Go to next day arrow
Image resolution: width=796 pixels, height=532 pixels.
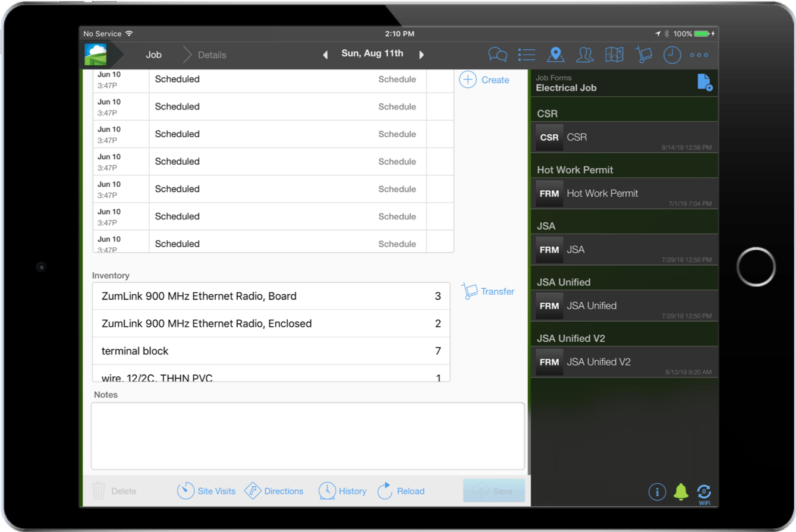tap(421, 55)
